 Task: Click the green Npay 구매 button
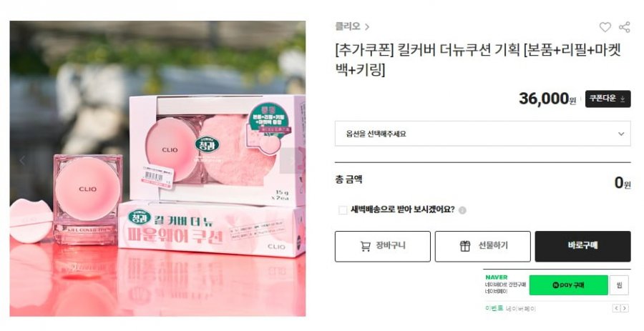pyautogui.click(x=568, y=285)
